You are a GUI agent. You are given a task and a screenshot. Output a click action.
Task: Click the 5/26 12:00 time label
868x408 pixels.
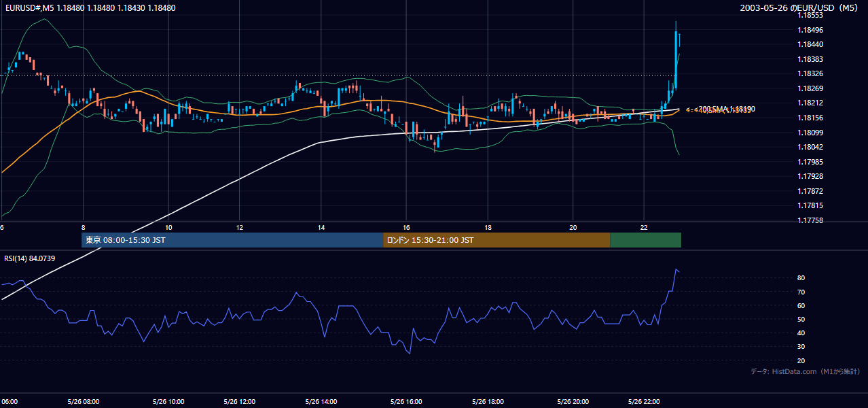(x=238, y=402)
